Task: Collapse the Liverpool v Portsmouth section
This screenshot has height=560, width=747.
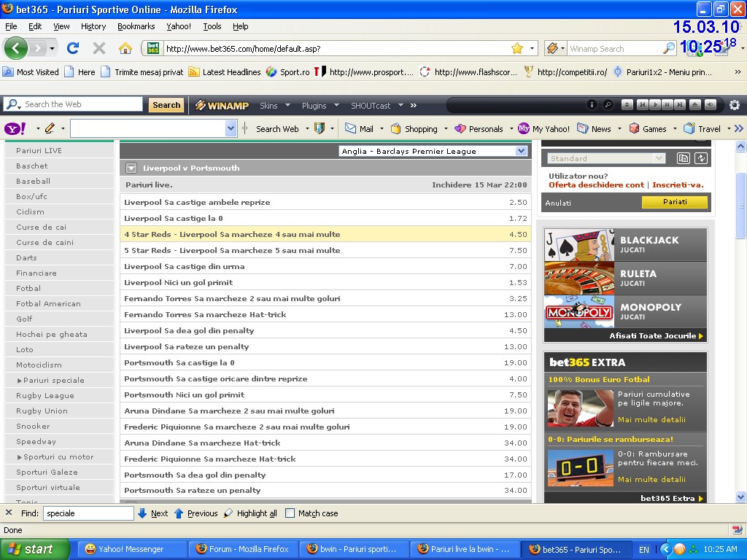Action: point(131,168)
